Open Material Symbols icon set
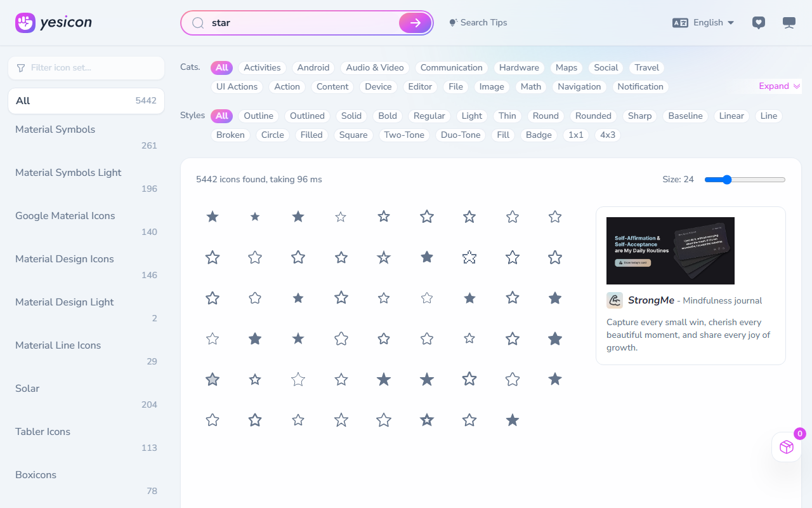 click(86, 137)
